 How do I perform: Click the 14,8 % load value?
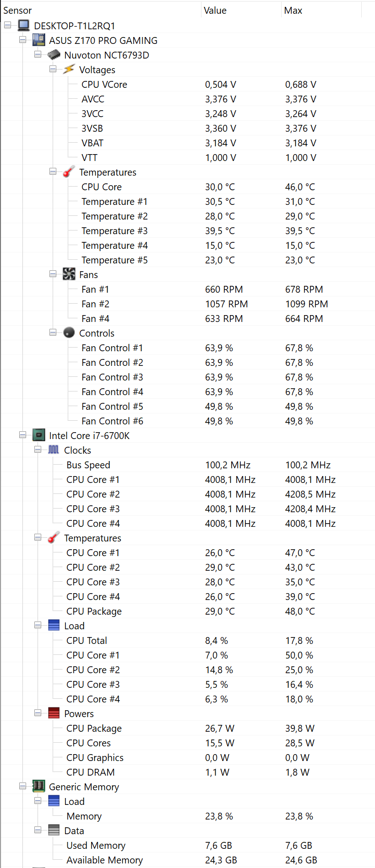coord(219,670)
